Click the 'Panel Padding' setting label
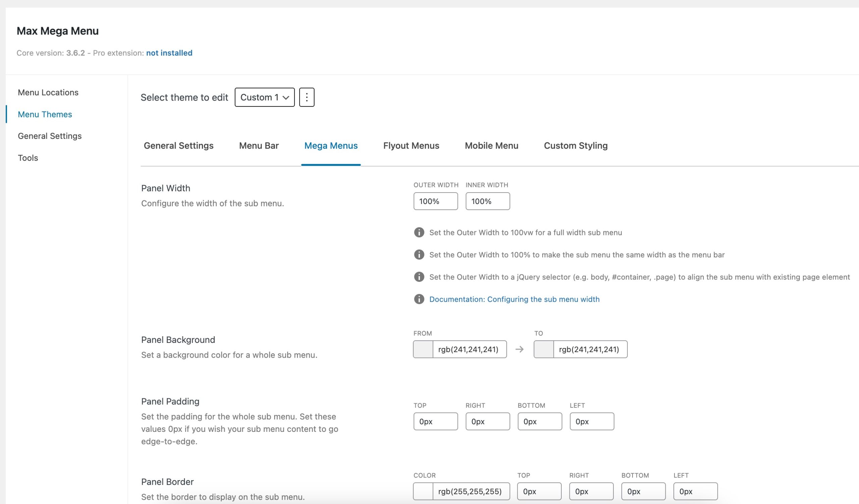The image size is (859, 504). click(x=170, y=401)
